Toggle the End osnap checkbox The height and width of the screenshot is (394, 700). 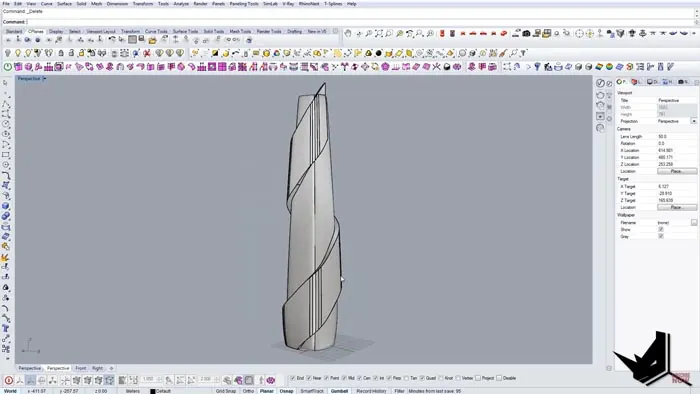point(292,378)
